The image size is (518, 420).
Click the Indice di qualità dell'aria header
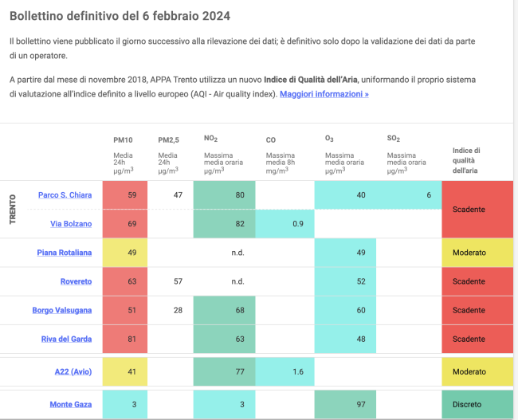466,160
